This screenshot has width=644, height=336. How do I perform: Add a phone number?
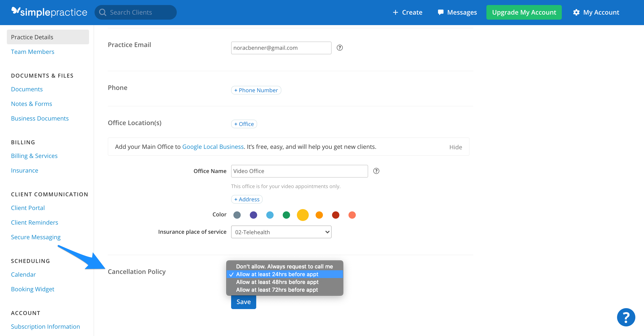click(256, 90)
